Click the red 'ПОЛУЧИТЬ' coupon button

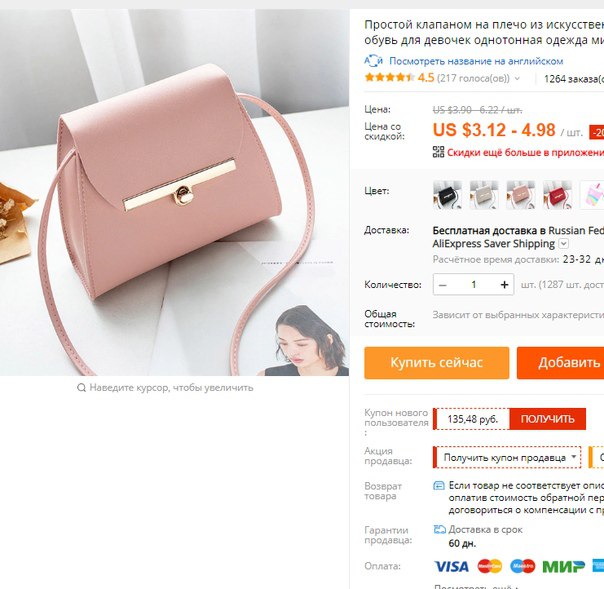[547, 419]
